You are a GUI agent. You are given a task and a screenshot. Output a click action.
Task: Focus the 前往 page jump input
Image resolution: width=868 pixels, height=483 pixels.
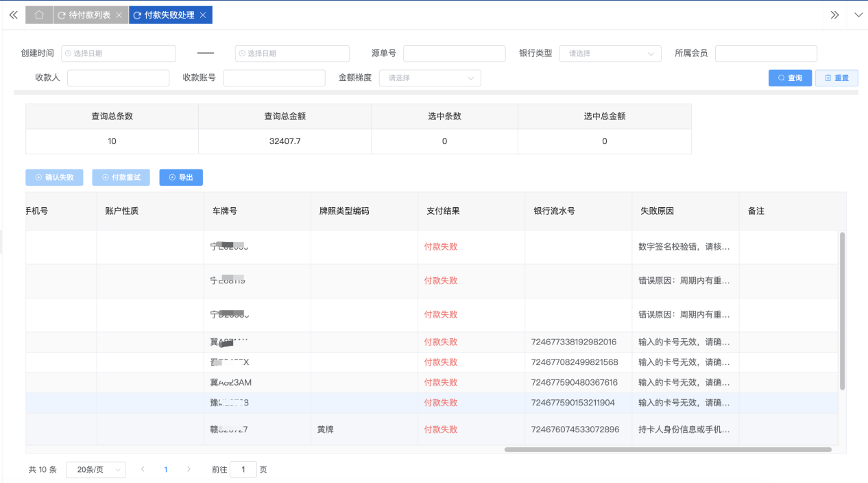(243, 470)
